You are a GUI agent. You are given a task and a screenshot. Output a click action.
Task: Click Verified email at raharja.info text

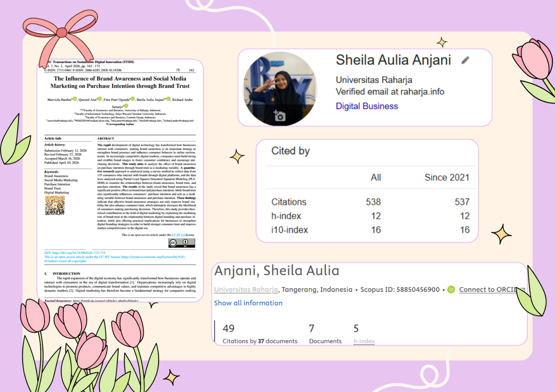(390, 92)
